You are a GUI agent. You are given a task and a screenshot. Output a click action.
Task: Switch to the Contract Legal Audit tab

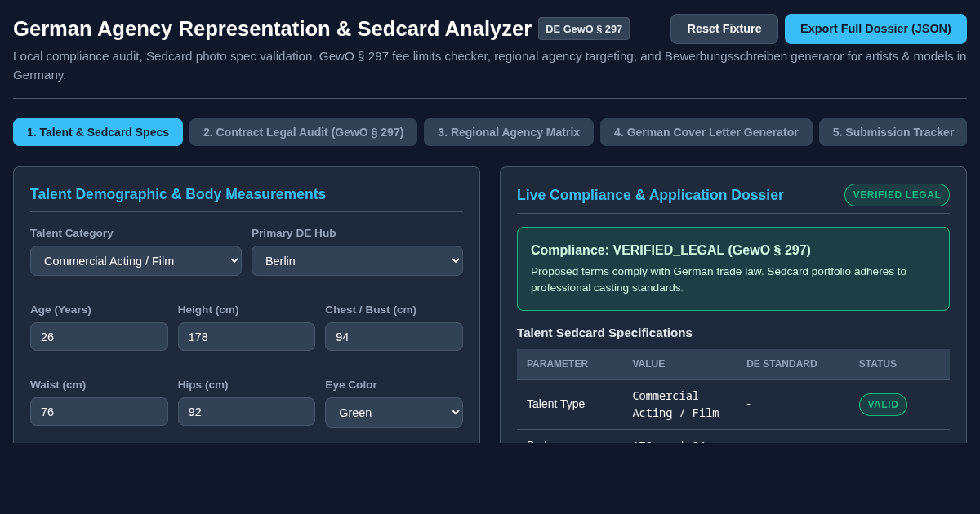(x=303, y=132)
